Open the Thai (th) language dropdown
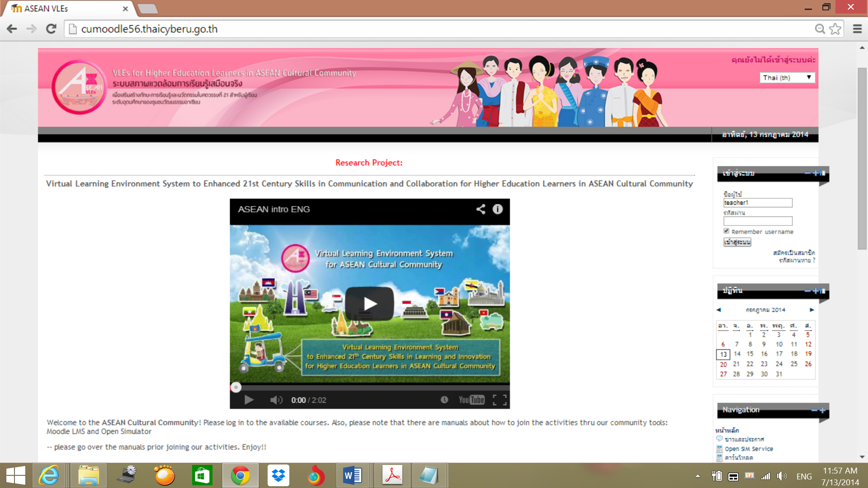 pyautogui.click(x=787, y=78)
